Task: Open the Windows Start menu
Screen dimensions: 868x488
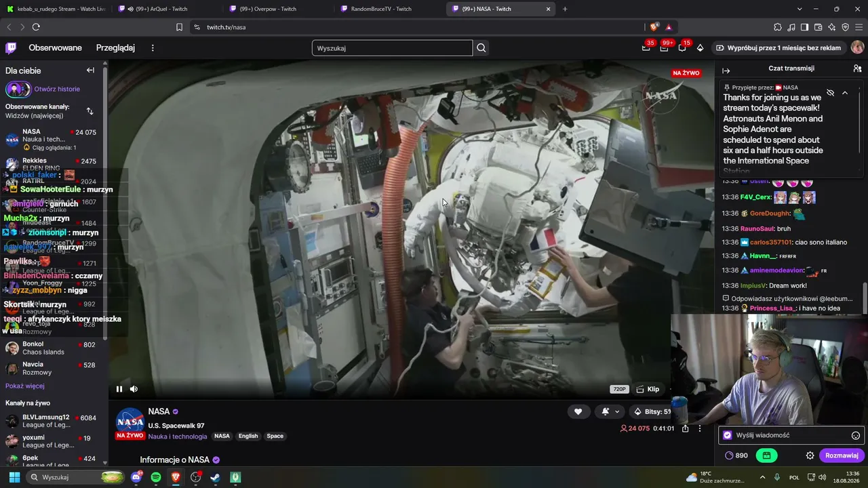Action: pos(14,477)
